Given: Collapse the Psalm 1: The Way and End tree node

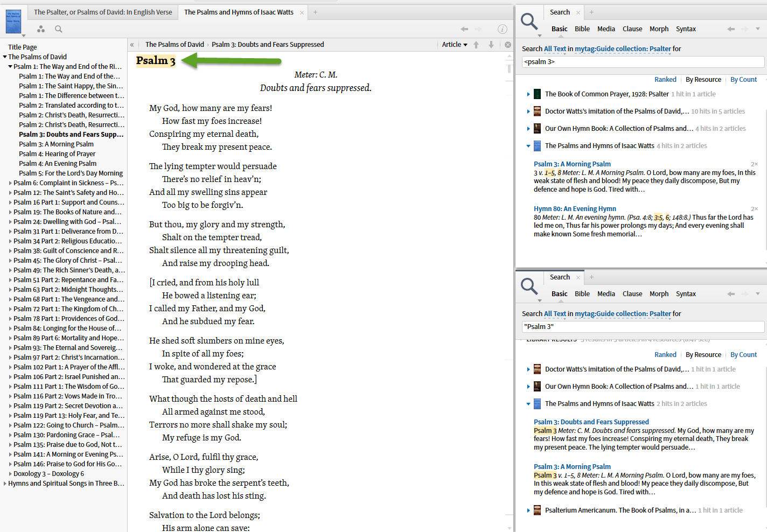Looking at the screenshot, I should (x=10, y=67).
